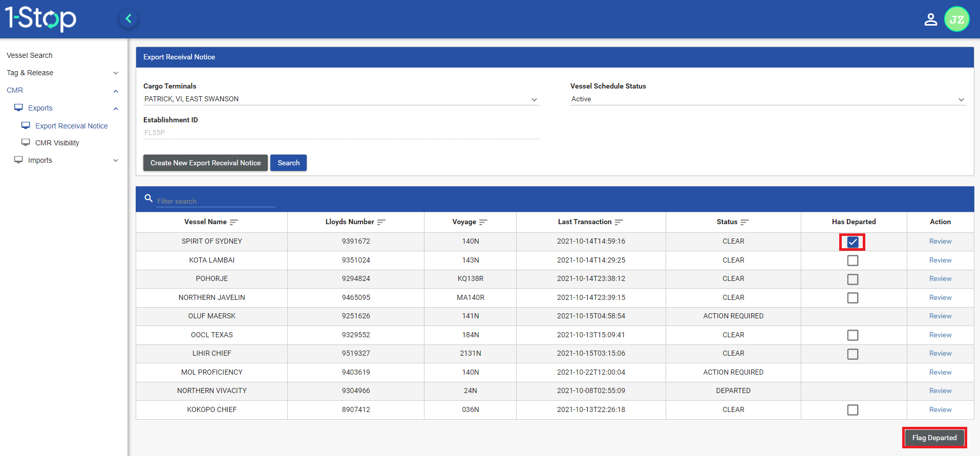
Task: Collapse the CMR menu chevron
Action: [116, 91]
